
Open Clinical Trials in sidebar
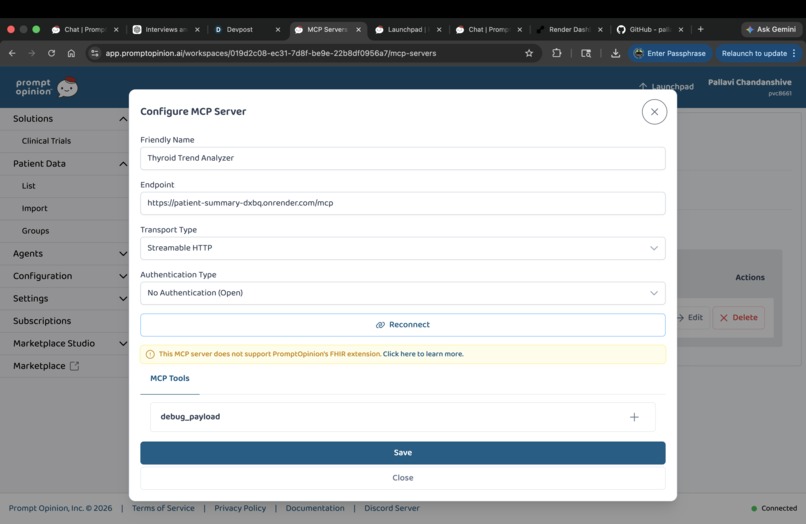coord(46,141)
